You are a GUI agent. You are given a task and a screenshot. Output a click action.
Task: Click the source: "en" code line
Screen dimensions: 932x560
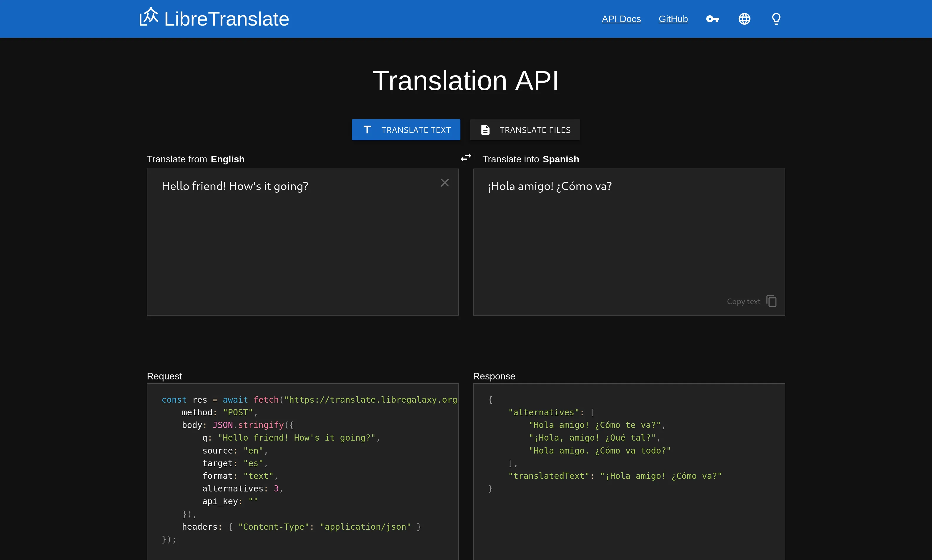[x=235, y=451]
